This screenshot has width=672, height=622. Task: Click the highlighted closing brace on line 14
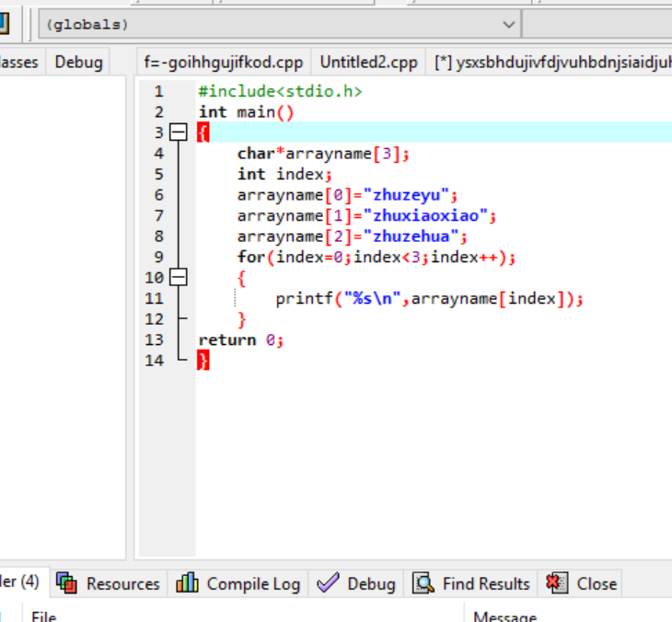pyautogui.click(x=203, y=361)
